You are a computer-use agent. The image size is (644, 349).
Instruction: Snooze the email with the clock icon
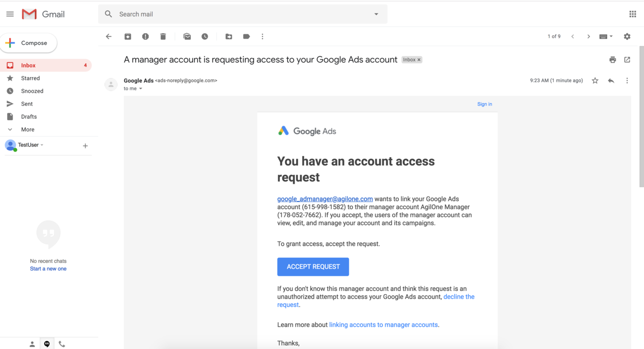[x=205, y=37]
